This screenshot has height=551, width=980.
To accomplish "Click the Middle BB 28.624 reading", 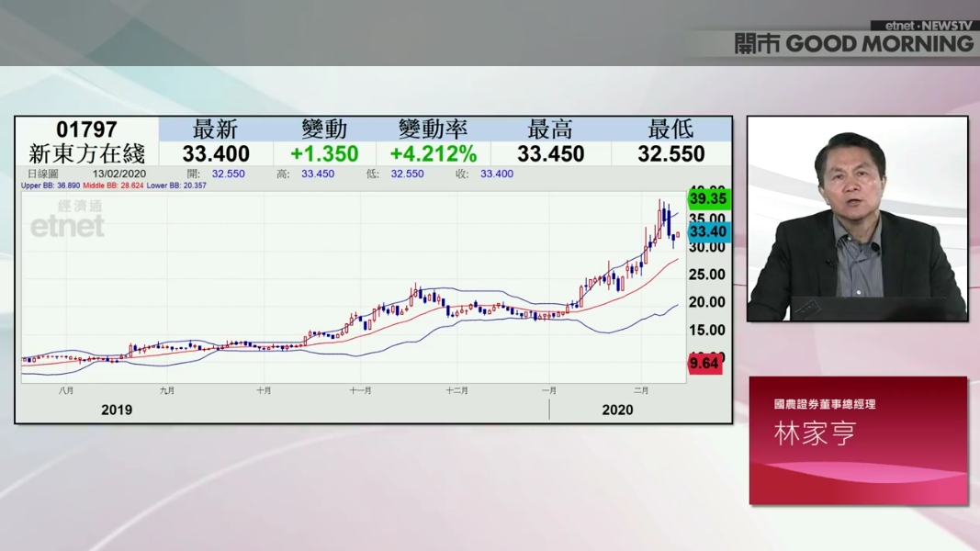I will tap(113, 186).
